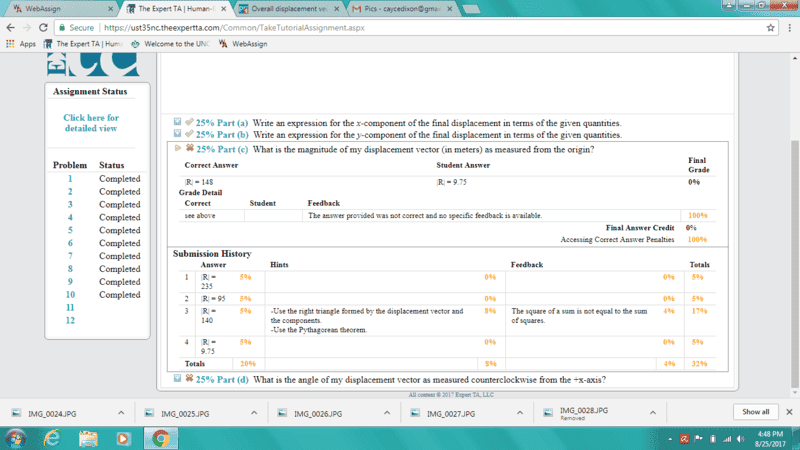Click the browser address bar URL
The width and height of the screenshot is (800, 450).
coord(232,28)
